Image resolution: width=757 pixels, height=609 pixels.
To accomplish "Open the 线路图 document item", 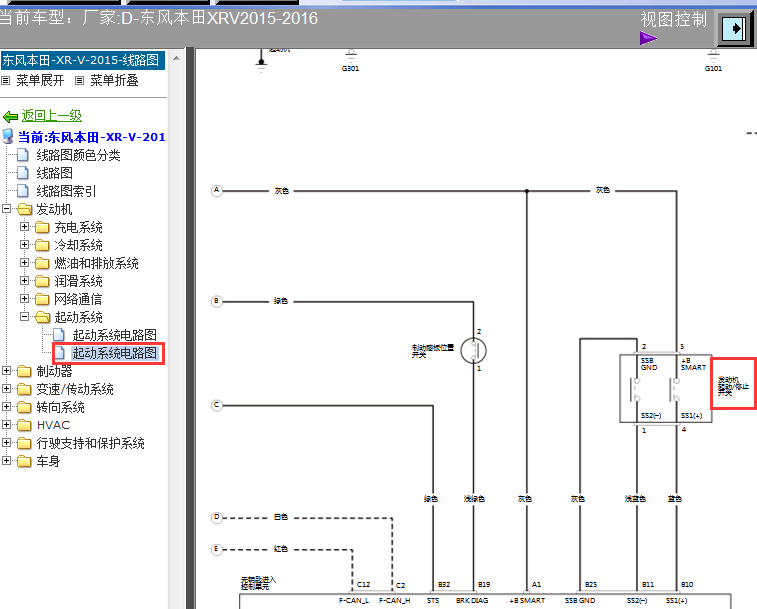I will click(55, 173).
